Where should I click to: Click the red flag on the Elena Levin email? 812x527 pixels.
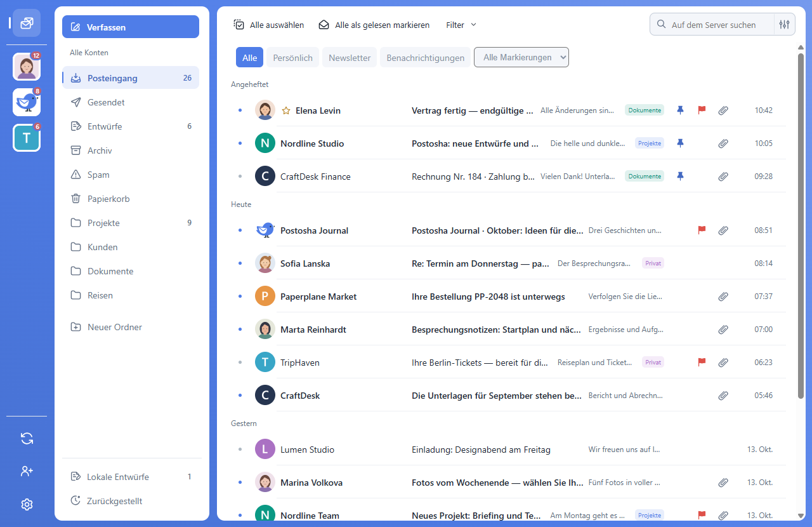pyautogui.click(x=702, y=110)
